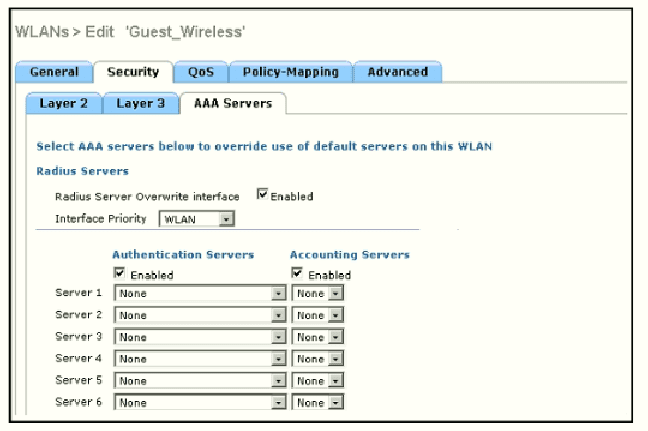The width and height of the screenshot is (648, 431).
Task: Switch to the QoS tab
Action: (200, 72)
